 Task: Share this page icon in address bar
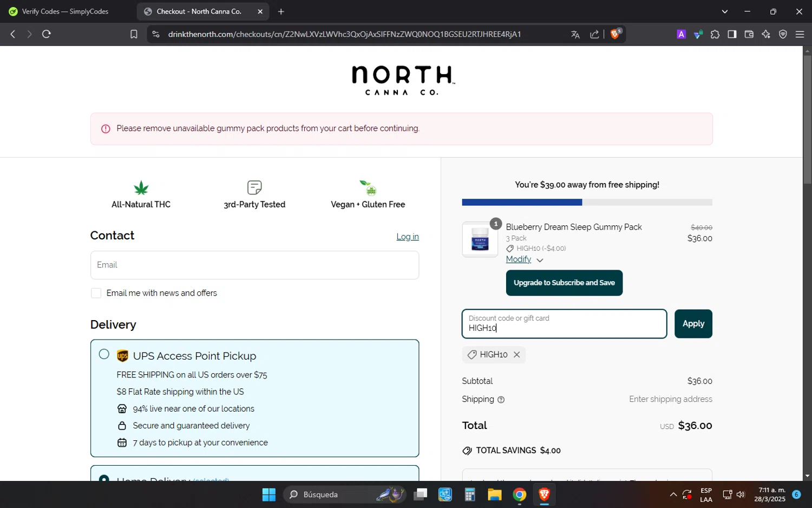point(594,34)
